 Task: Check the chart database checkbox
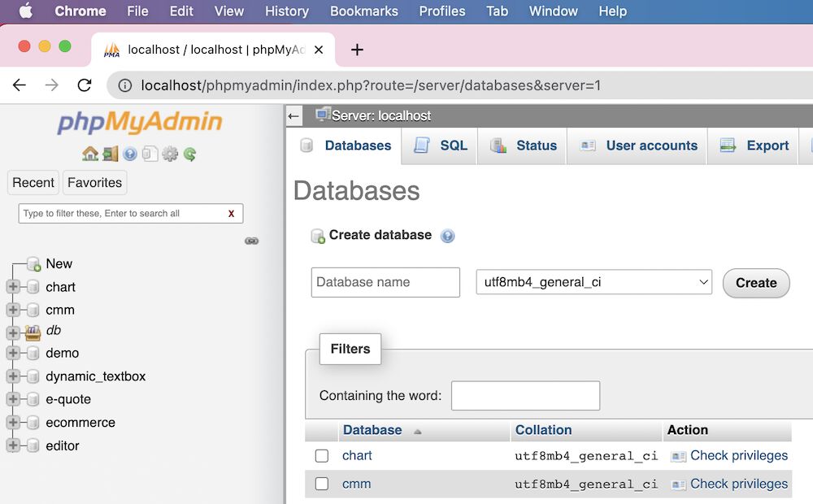[322, 456]
